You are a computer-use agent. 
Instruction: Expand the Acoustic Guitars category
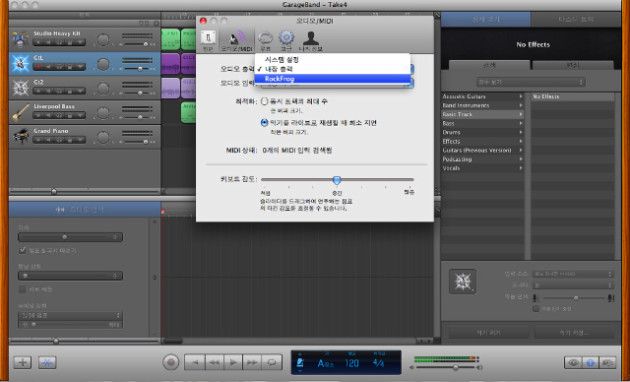(483, 97)
